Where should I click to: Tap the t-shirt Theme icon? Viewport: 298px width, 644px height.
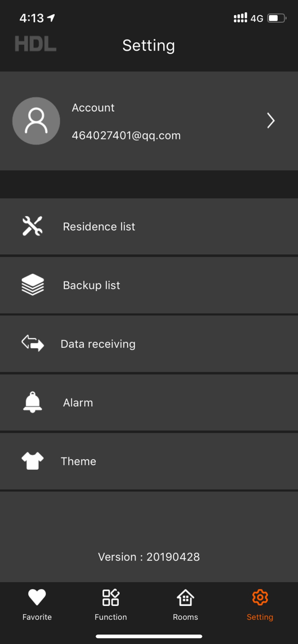pyautogui.click(x=33, y=461)
